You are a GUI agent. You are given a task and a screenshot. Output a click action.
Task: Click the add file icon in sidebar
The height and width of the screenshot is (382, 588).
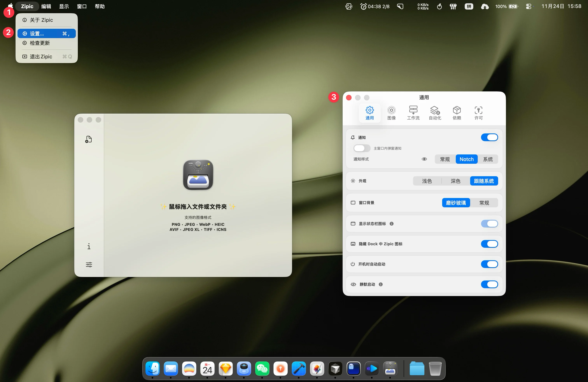pos(88,139)
